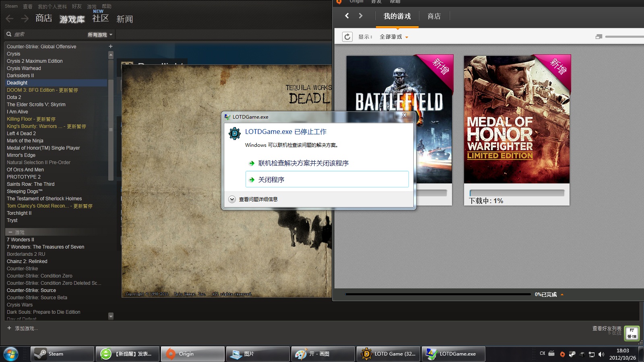Open Origin 商店 tab

point(434,16)
